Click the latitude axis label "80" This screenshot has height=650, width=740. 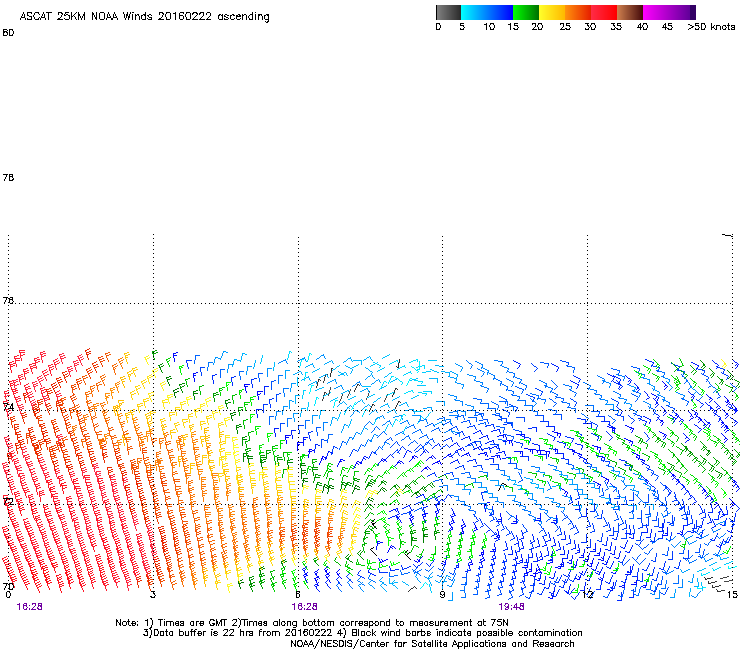click(8, 33)
